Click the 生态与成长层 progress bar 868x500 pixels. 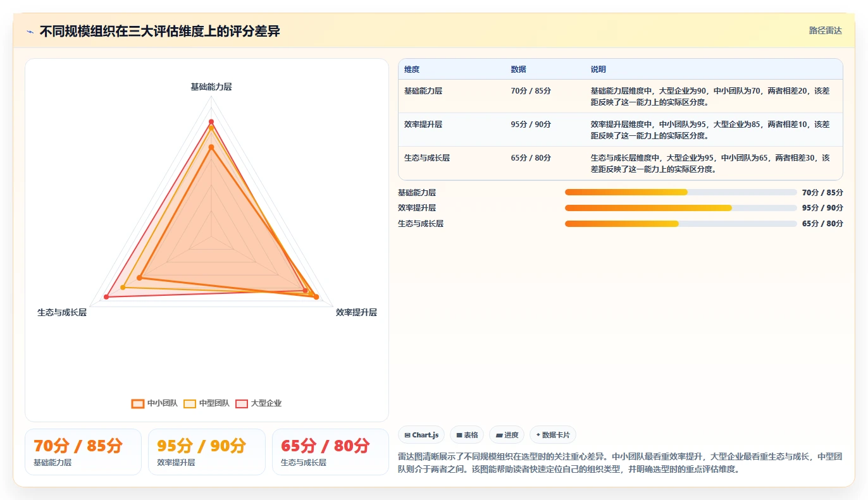[681, 224]
